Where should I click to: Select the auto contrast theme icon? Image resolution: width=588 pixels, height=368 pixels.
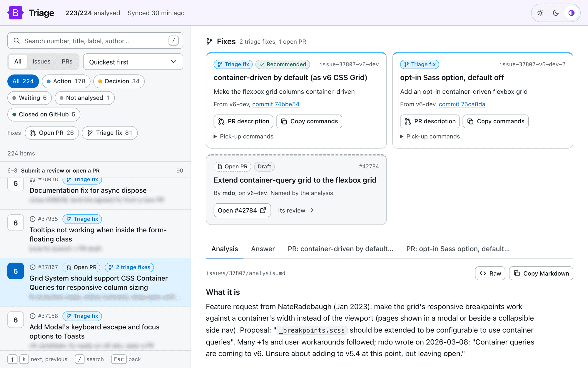click(571, 13)
